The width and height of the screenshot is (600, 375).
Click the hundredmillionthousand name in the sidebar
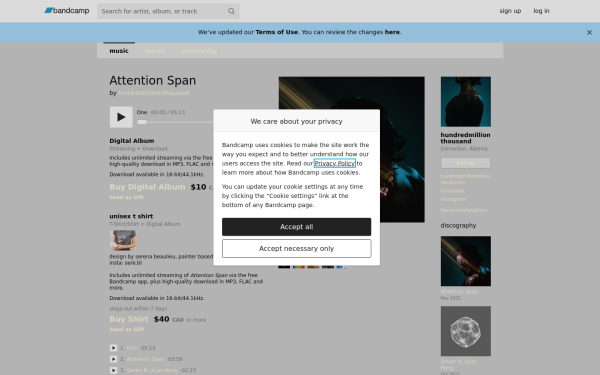pyautogui.click(x=465, y=138)
